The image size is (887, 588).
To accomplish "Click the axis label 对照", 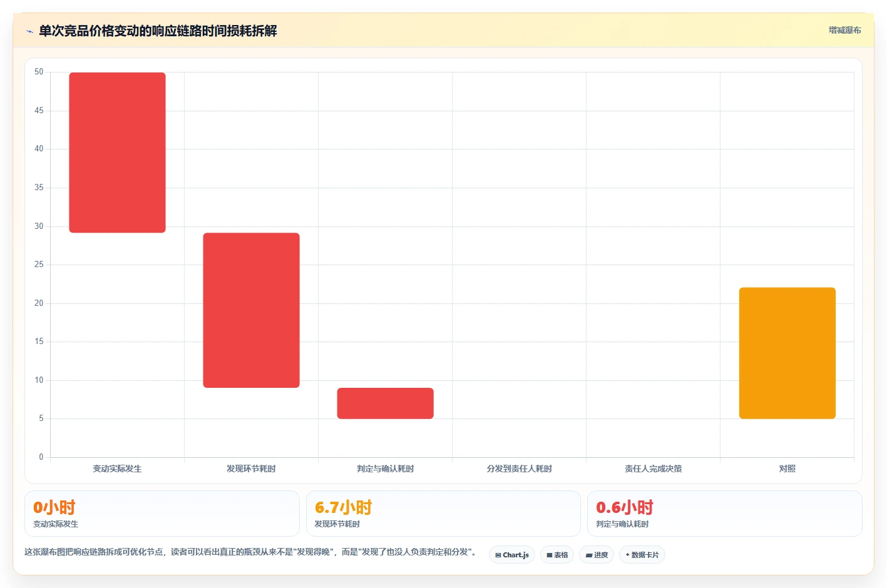I will pos(787,469).
